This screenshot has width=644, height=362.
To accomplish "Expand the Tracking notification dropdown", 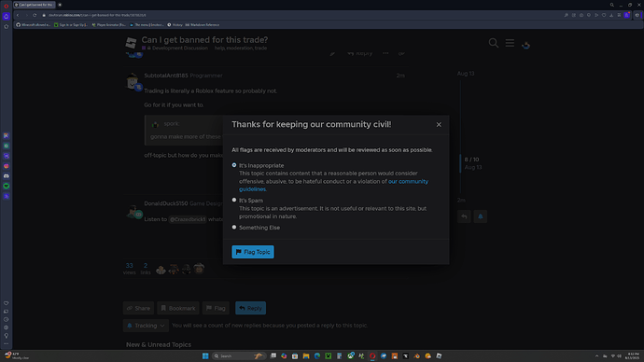I will [x=146, y=326].
